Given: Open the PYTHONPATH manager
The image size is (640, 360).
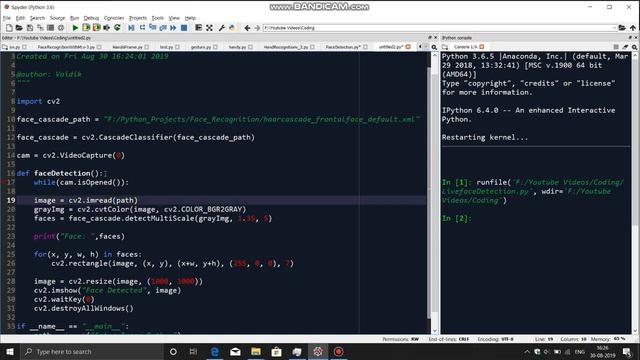Looking at the screenshot, I should coord(232,28).
